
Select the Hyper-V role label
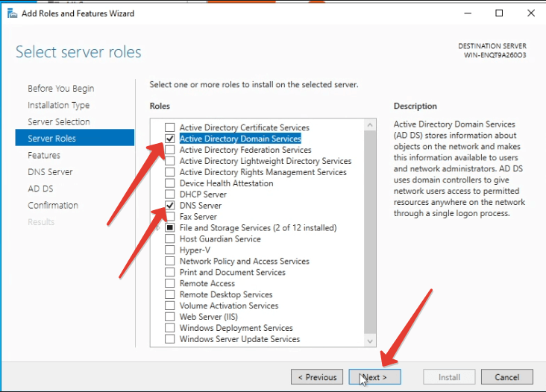pyautogui.click(x=195, y=250)
